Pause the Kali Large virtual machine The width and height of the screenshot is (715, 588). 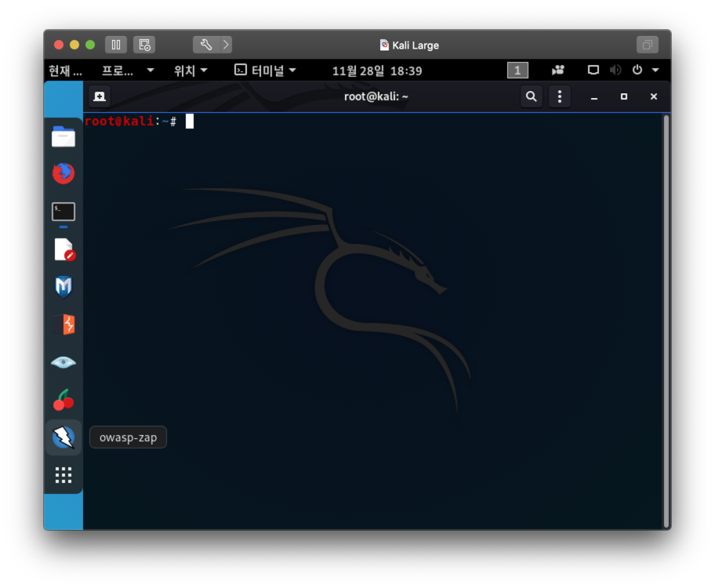point(116,45)
